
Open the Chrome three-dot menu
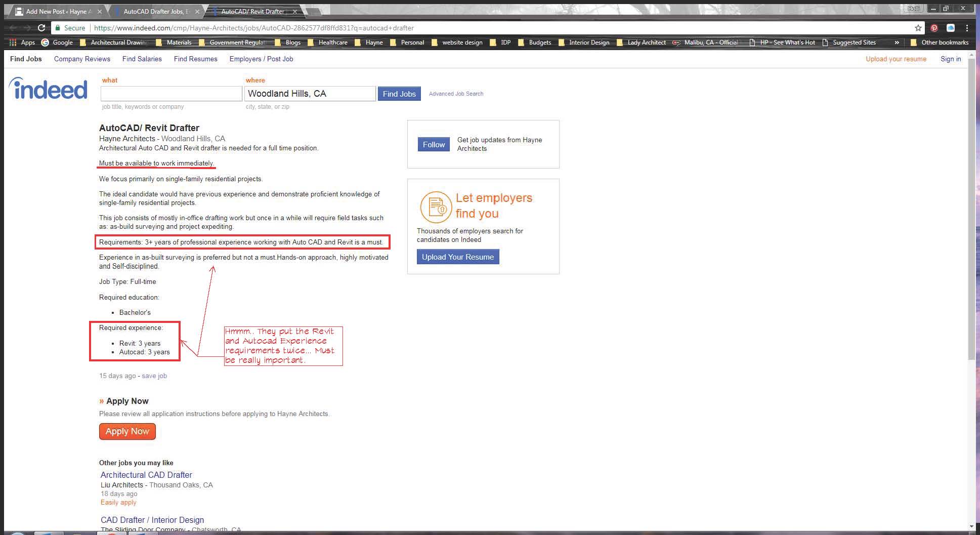point(967,28)
